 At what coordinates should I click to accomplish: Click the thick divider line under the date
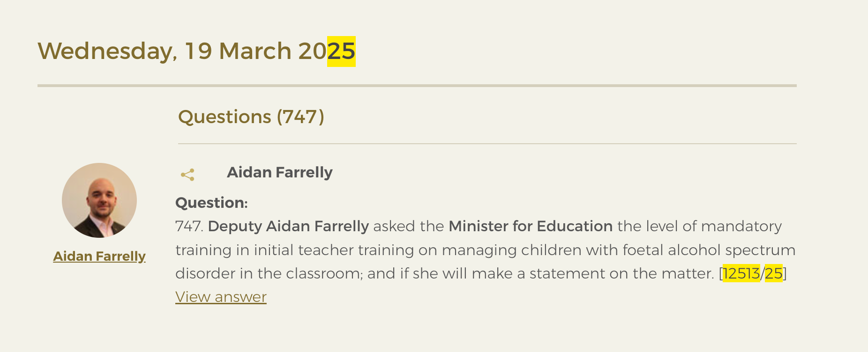point(417,86)
